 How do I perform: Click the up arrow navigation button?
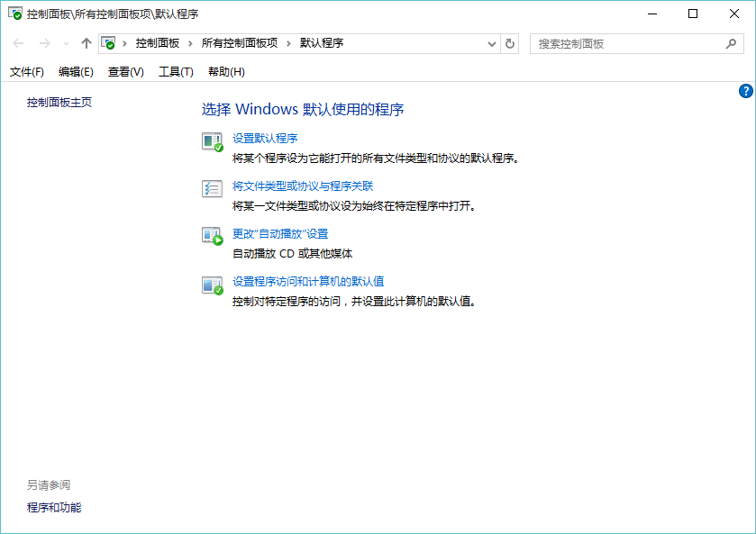tap(87, 43)
